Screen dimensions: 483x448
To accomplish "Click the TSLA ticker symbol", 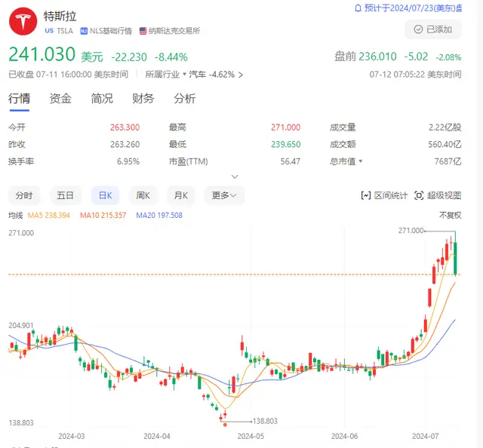I will click(x=65, y=31).
